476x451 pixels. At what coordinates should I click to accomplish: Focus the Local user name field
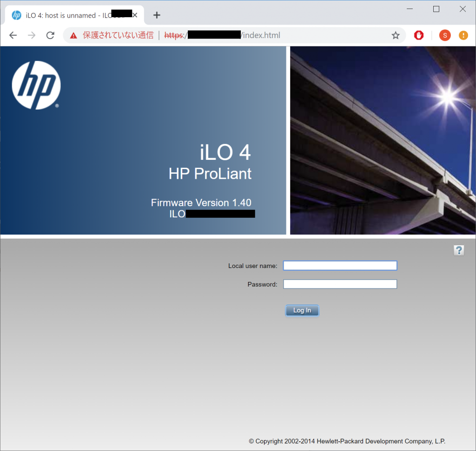[340, 266]
